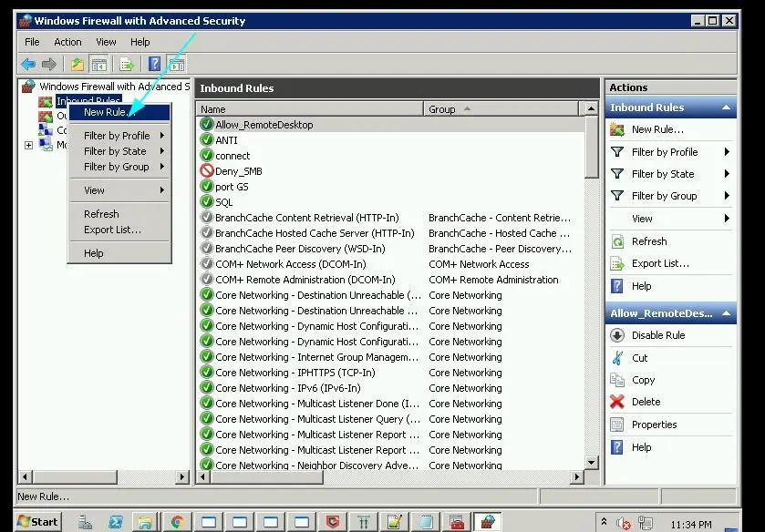Click the Export List toolbar icon
The height and width of the screenshot is (532, 765).
pyautogui.click(x=128, y=64)
